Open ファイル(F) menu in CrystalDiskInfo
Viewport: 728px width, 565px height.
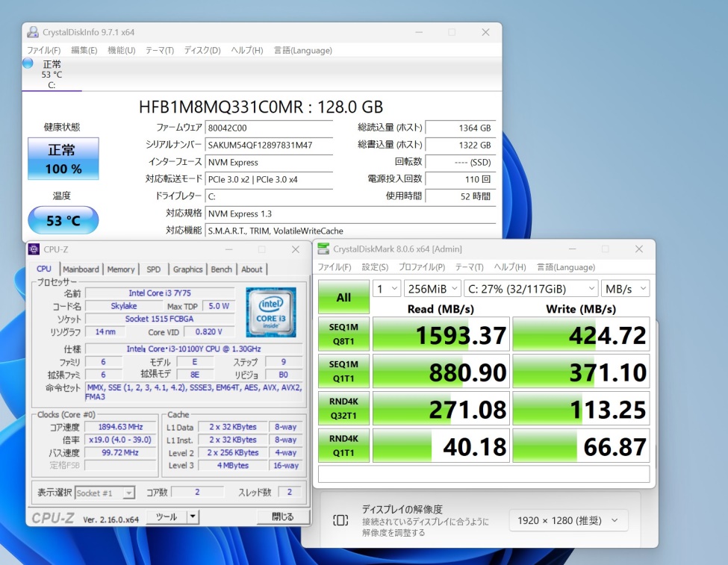pos(43,50)
